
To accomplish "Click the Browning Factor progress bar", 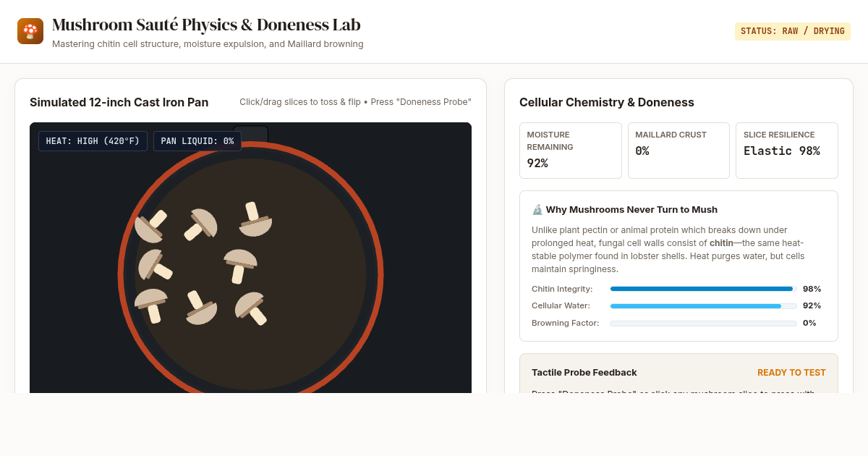I will tap(703, 324).
